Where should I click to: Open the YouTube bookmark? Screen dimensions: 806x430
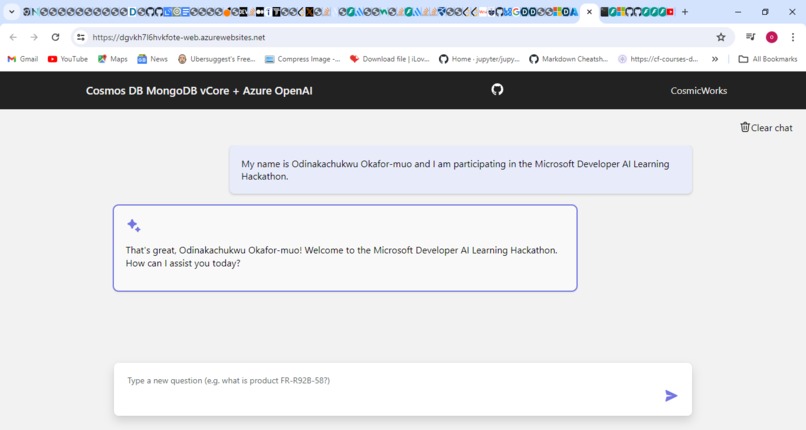click(68, 59)
